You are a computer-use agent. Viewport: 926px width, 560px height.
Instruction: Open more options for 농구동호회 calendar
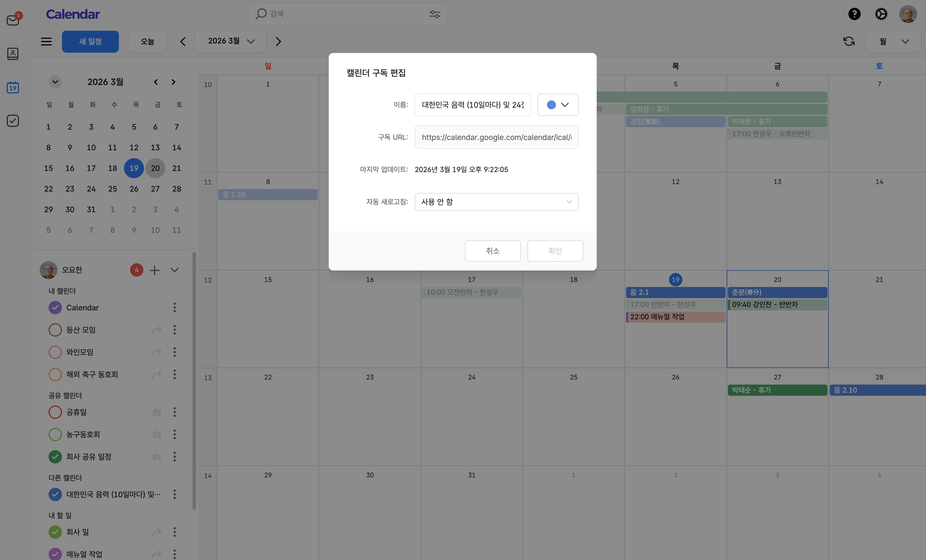[x=174, y=435]
